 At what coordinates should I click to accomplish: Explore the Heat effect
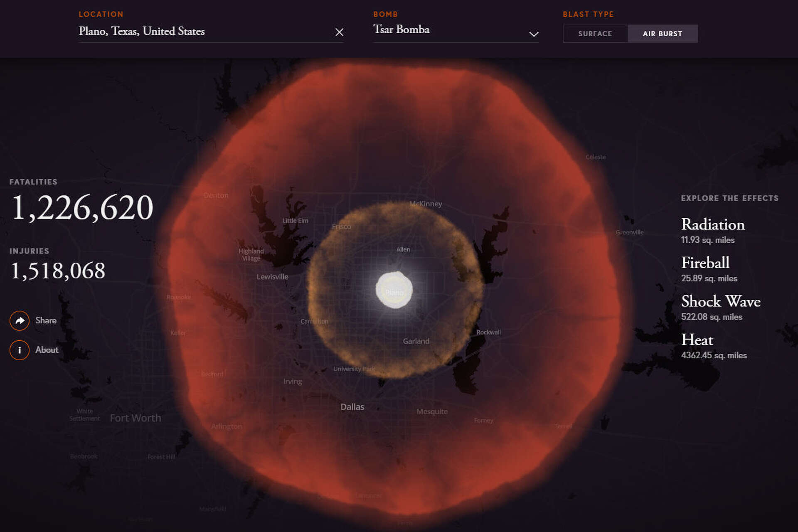click(697, 340)
